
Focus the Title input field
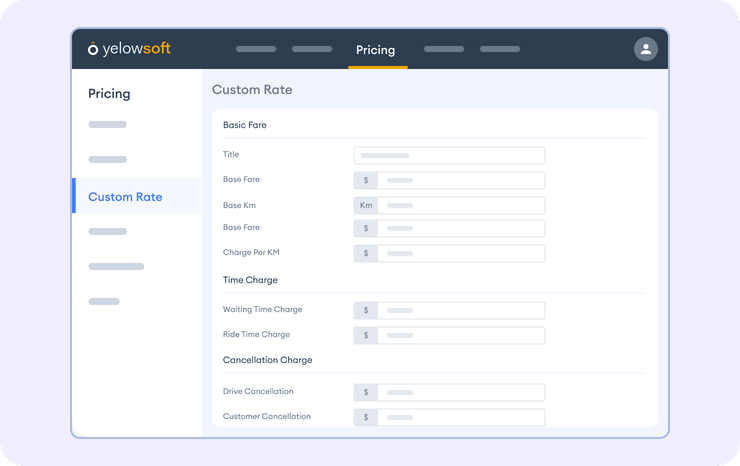(x=449, y=156)
